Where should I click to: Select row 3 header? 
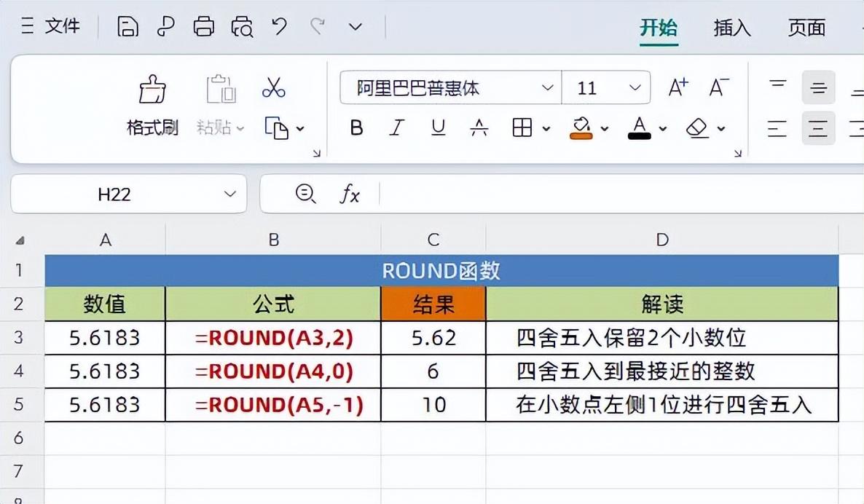tap(19, 337)
